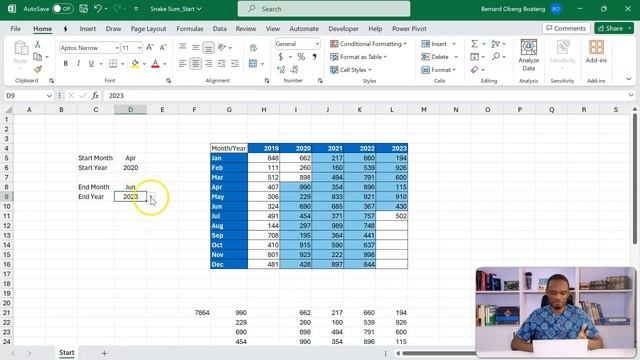
Task: Collapse the ribbon with chevron
Action: pyautogui.click(x=629, y=79)
